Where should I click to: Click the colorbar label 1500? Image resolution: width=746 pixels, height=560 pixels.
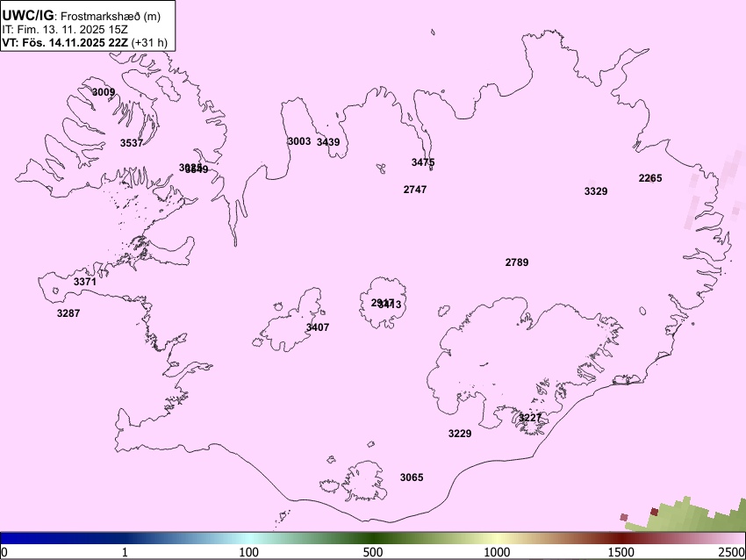[x=621, y=552]
